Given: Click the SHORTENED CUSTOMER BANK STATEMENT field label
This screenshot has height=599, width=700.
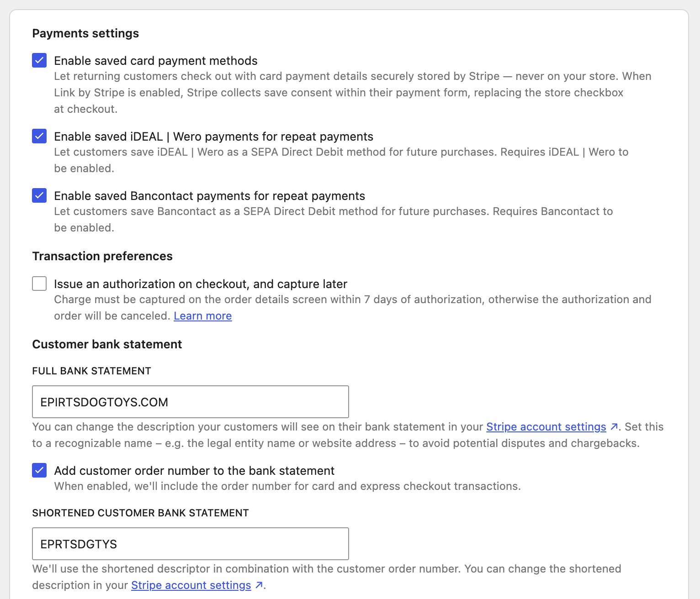Looking at the screenshot, I should point(140,513).
